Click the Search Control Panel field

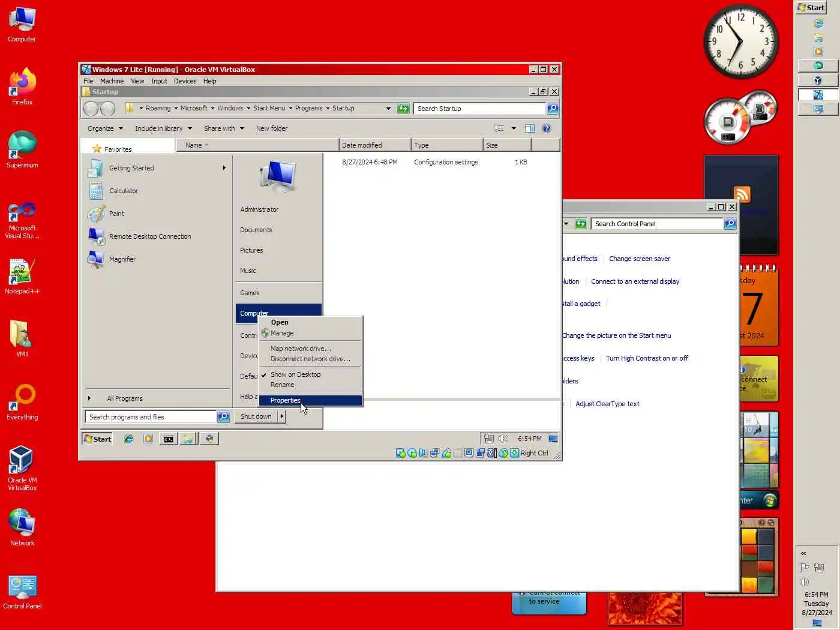657,224
